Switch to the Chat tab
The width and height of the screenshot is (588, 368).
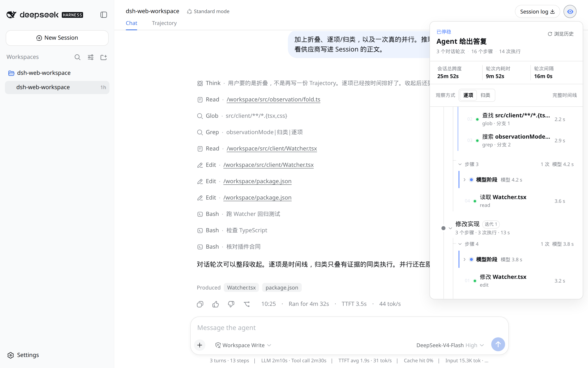tap(131, 23)
